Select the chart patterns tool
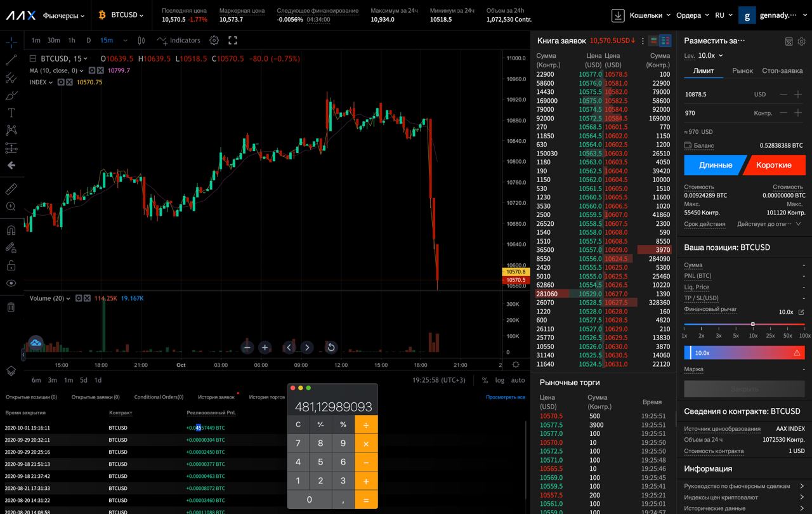This screenshot has width=812, height=514. [x=11, y=130]
